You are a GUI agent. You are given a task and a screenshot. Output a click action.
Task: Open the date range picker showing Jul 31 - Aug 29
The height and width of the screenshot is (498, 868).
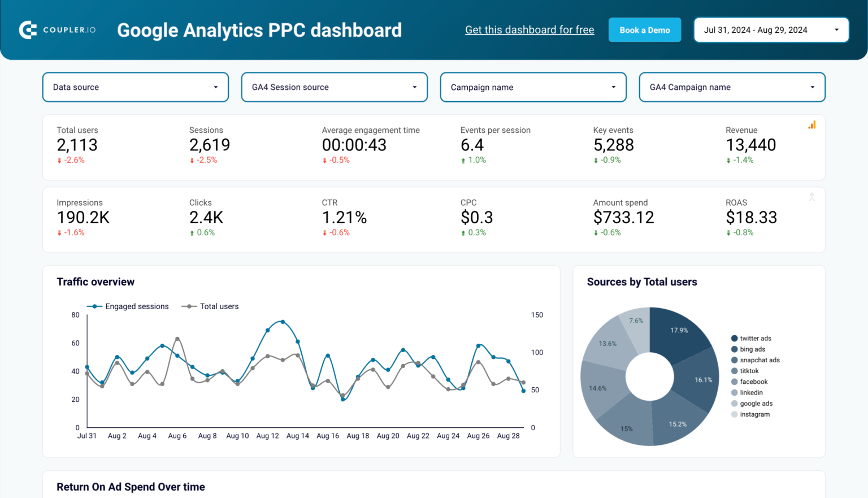point(771,29)
